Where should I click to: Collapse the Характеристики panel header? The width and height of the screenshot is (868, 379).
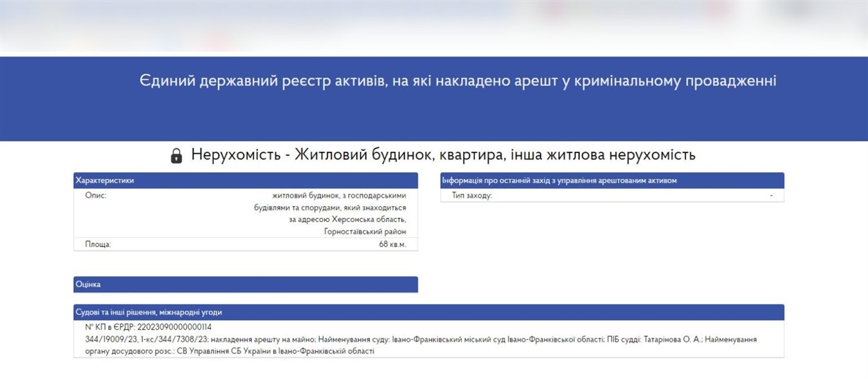pyautogui.click(x=246, y=180)
